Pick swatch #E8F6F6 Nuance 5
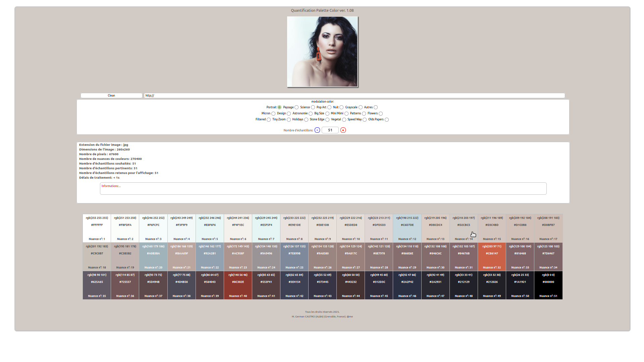 point(210,228)
